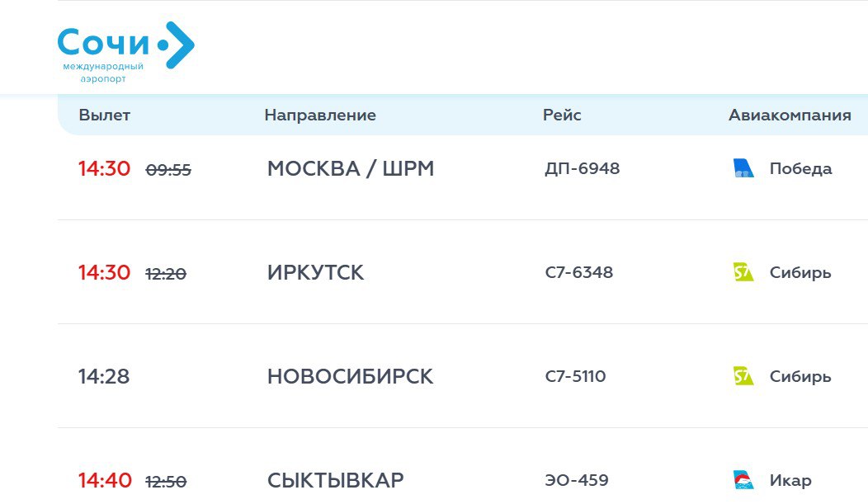Click the Победа airline name
Screen dimensions: 868x504
tap(800, 169)
